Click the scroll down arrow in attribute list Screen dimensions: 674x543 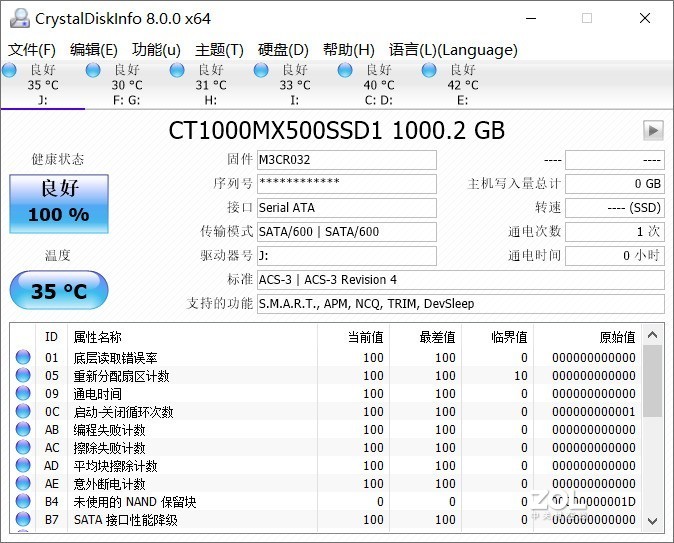(x=653, y=521)
